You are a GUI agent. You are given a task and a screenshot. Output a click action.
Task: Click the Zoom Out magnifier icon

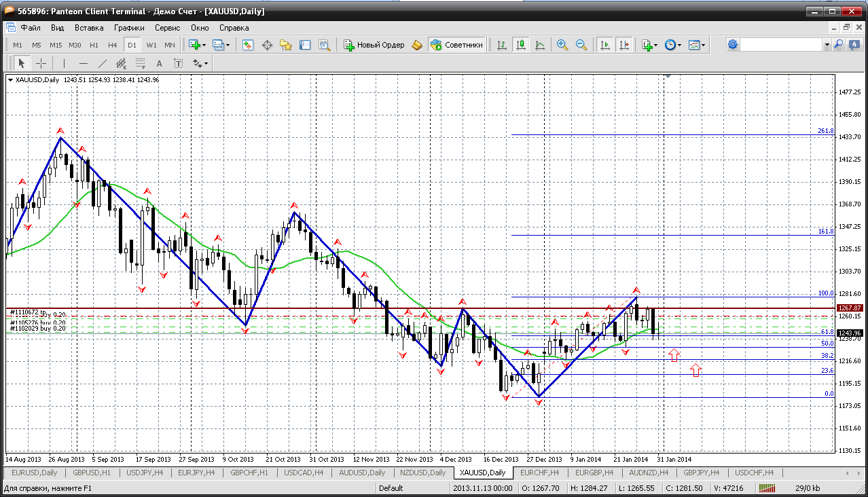[581, 45]
